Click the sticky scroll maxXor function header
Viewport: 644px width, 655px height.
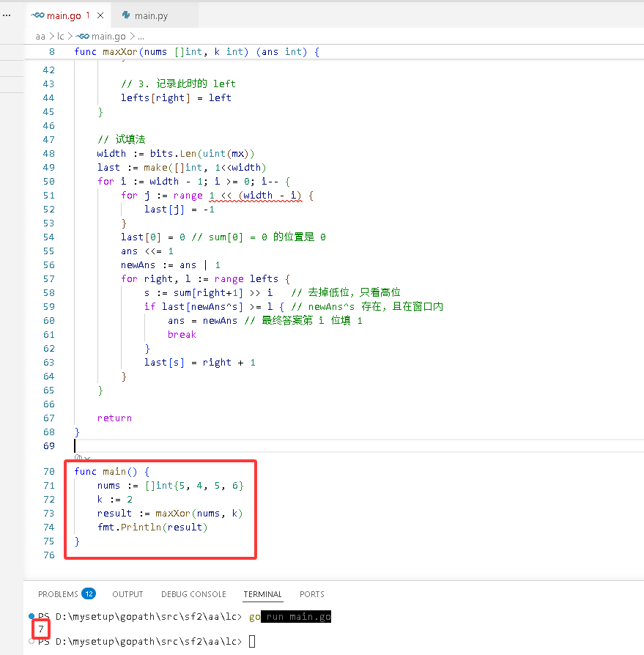(x=196, y=52)
